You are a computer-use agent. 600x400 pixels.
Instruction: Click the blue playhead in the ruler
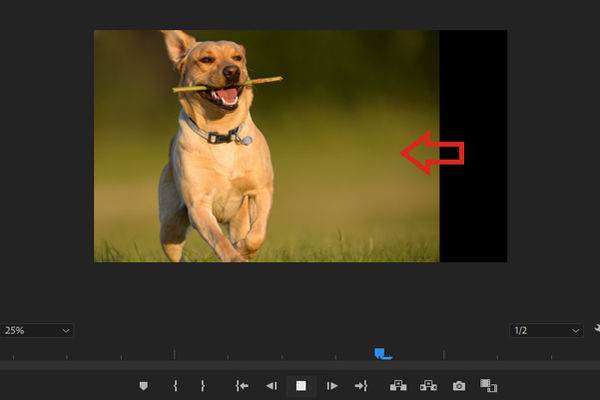tap(382, 354)
